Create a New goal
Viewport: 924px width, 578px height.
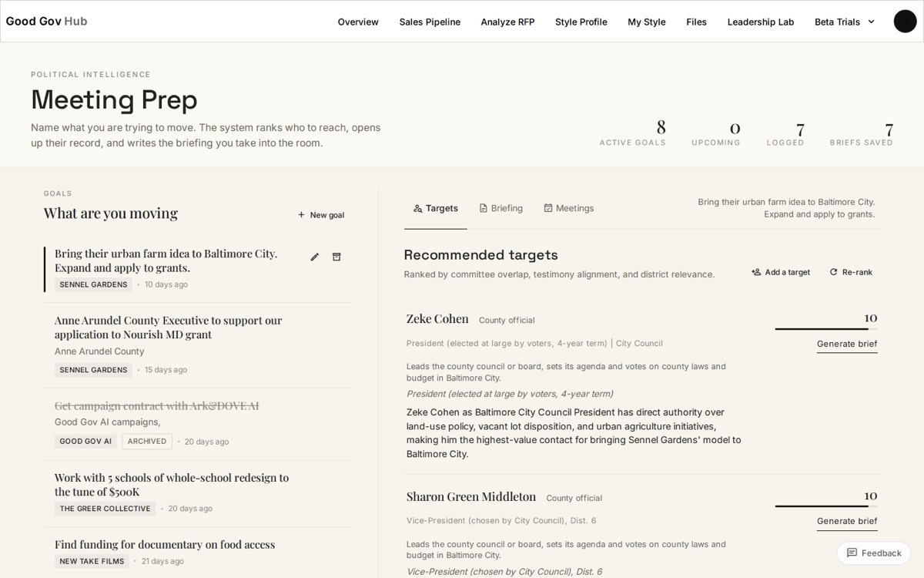(x=321, y=215)
